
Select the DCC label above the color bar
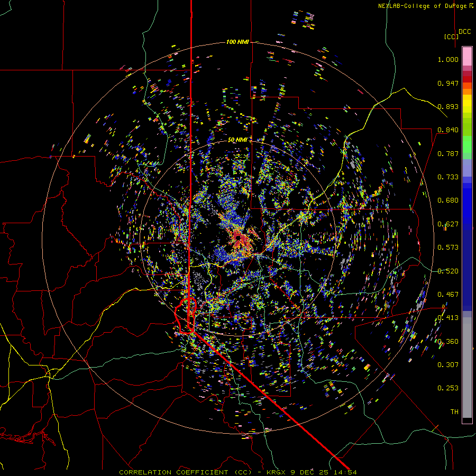464,32
